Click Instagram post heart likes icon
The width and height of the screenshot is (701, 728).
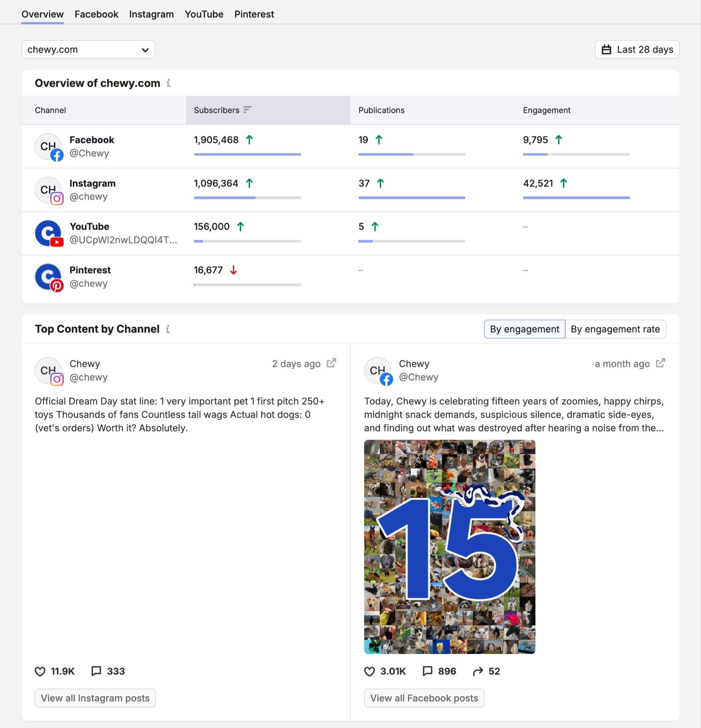coord(40,671)
